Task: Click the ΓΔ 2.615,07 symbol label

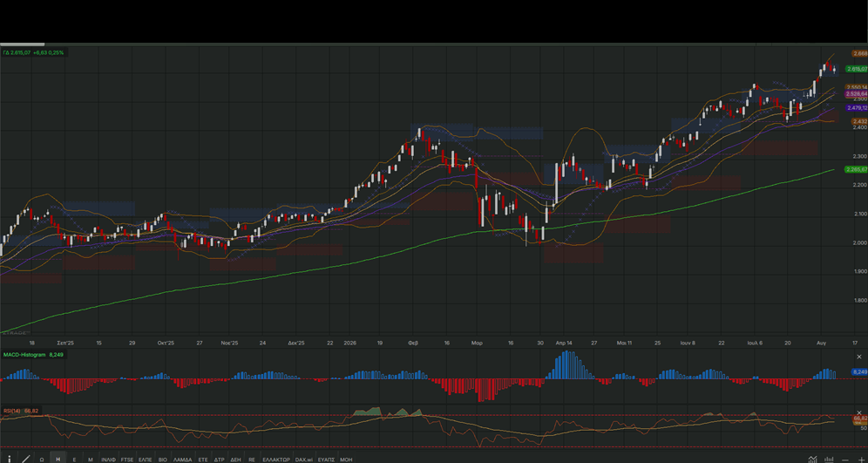Action: click(x=17, y=52)
